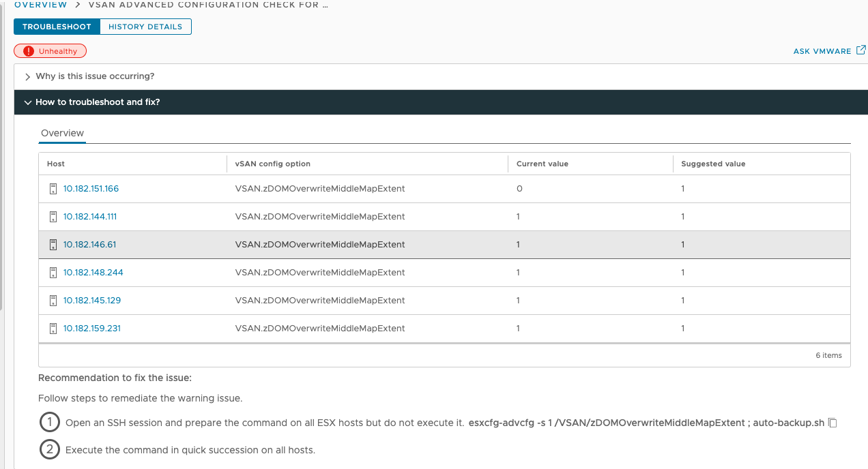The image size is (868, 469).
Task: Open host 10.182.148.244
Action: (x=93, y=273)
